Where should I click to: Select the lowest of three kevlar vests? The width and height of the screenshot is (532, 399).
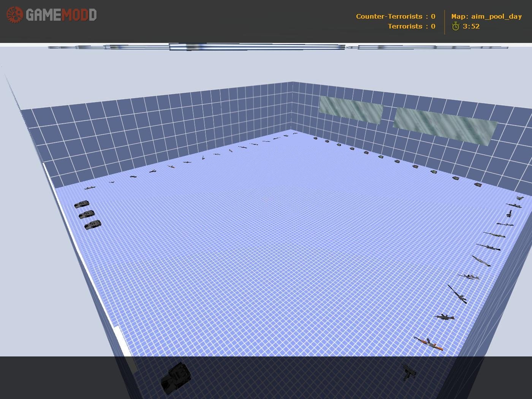tap(92, 225)
